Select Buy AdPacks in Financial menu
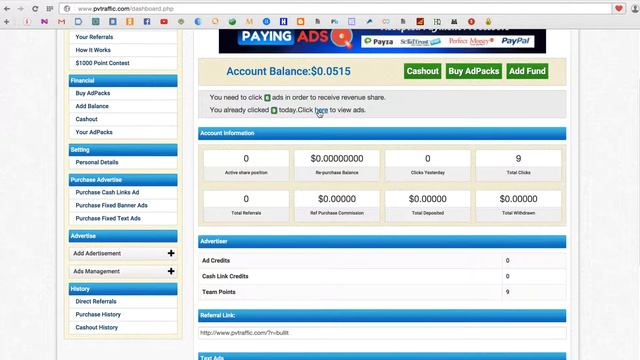Image resolution: width=640 pixels, height=360 pixels. (93, 93)
